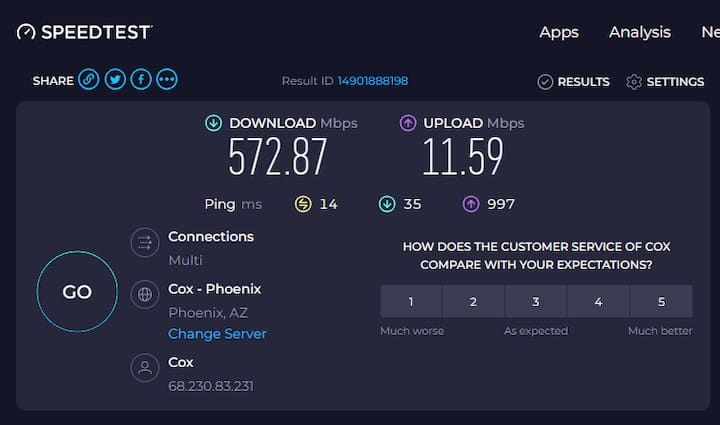Click the download arrow icon

[x=213, y=123]
